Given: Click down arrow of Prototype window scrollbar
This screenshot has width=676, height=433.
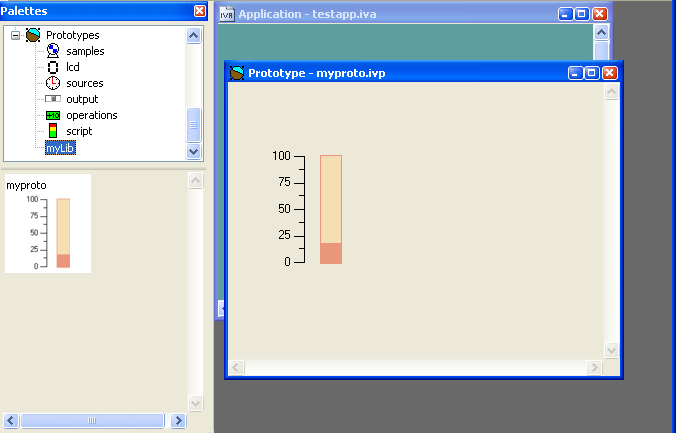Looking at the screenshot, I should point(612,349).
